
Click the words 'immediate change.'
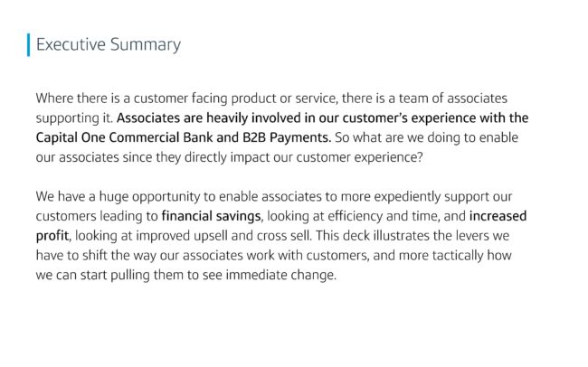(x=281, y=275)
